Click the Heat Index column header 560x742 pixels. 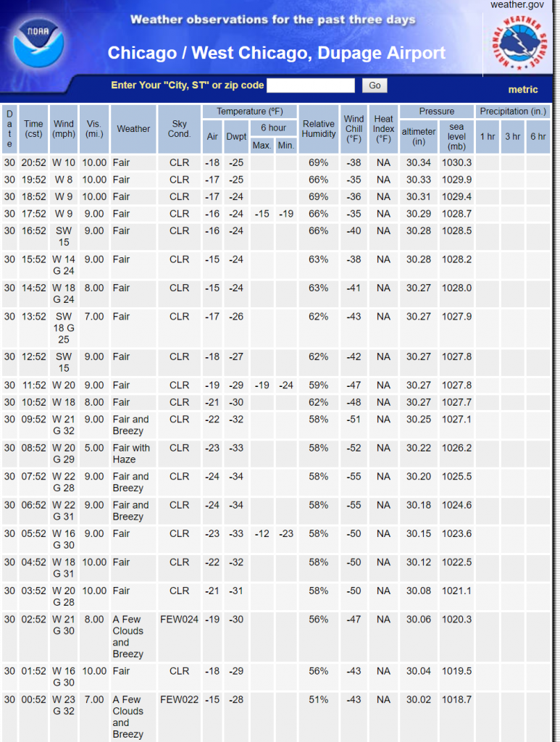pos(383,129)
